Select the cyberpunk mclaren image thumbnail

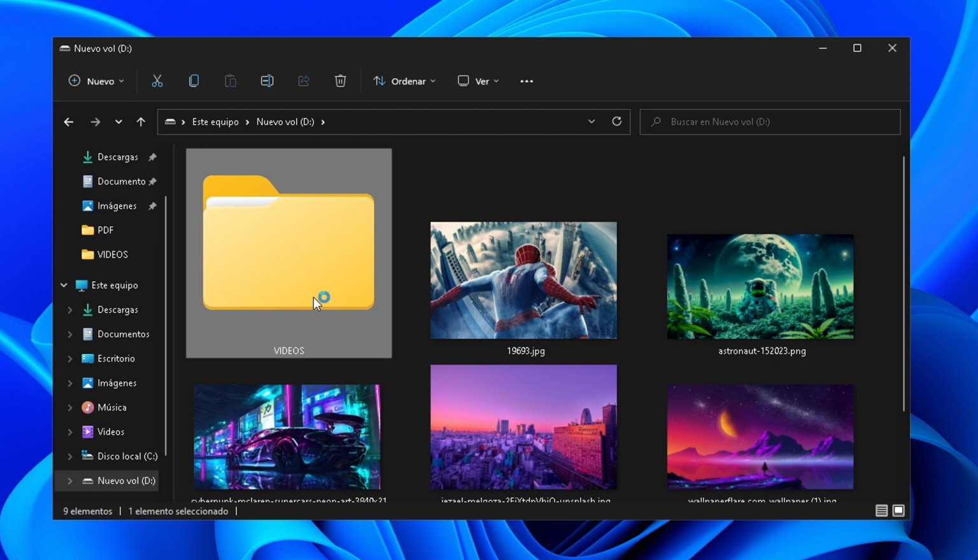(x=287, y=437)
